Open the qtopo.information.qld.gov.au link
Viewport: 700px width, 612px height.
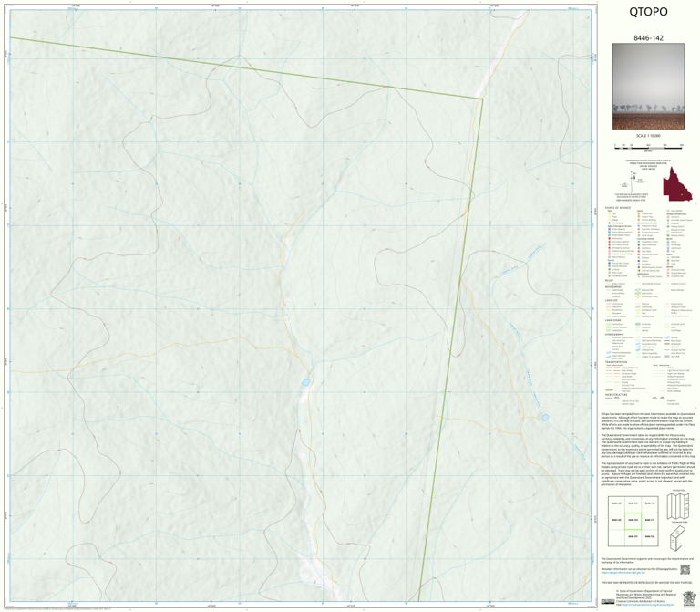coord(623,572)
